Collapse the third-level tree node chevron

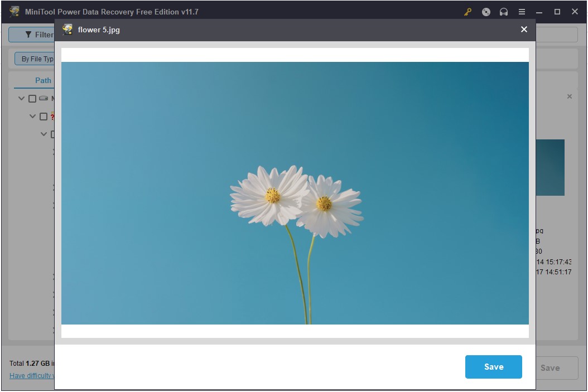pos(44,134)
